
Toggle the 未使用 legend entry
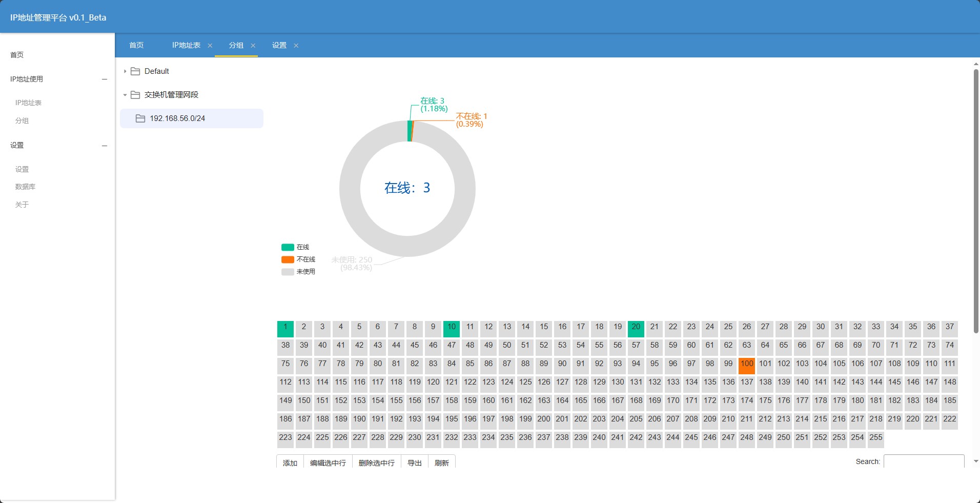[x=298, y=272]
